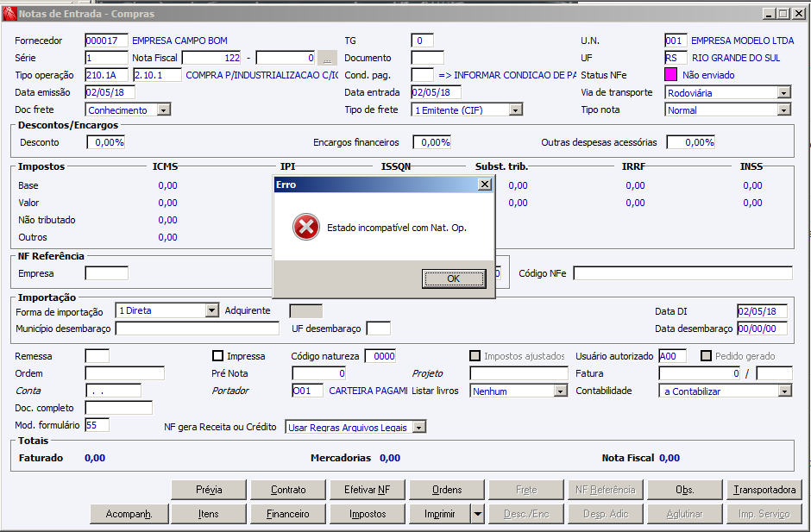This screenshot has height=532, width=811.
Task: Expand the Contabilidade dropdown
Action: click(x=784, y=391)
